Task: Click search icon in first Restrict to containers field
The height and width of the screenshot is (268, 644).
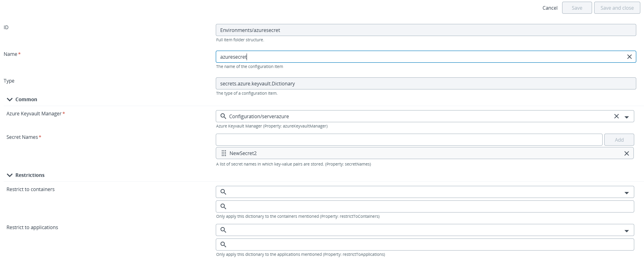Action: pos(223,192)
